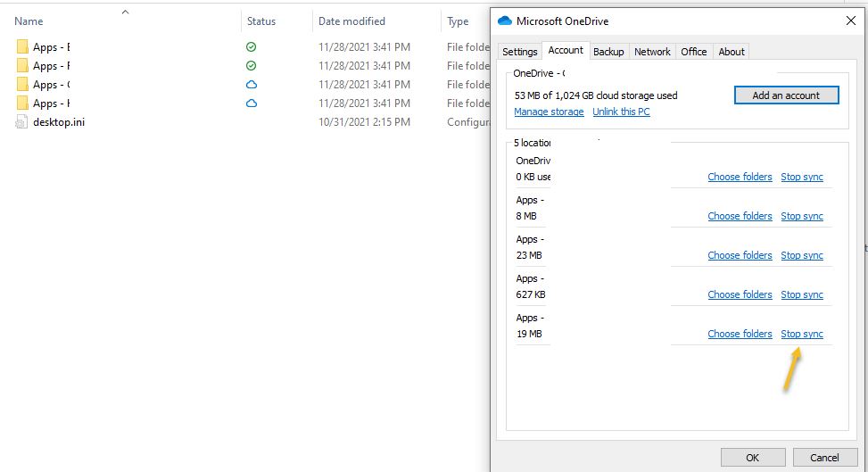This screenshot has height=472, width=868.
Task: Click the 627 KB size text
Action: (530, 294)
